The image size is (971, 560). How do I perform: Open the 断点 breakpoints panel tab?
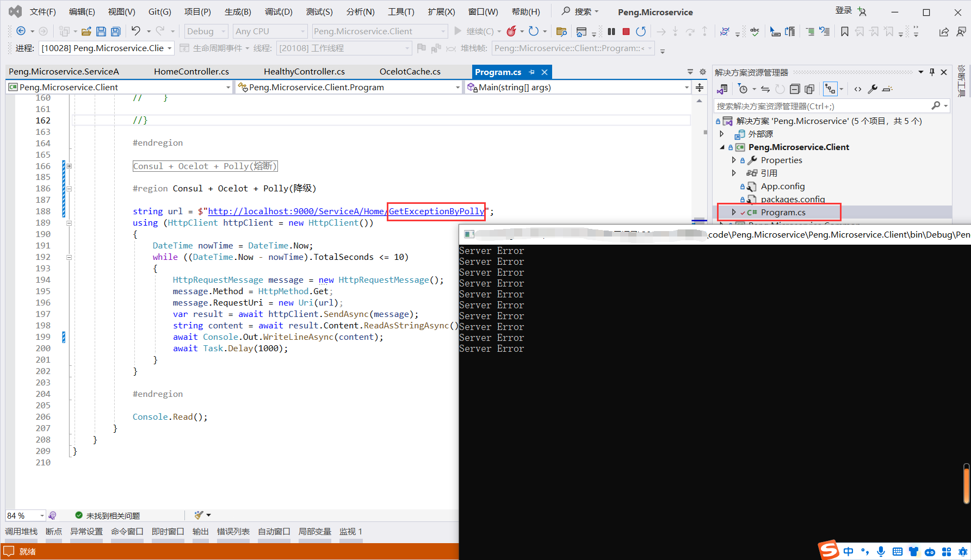[54, 531]
